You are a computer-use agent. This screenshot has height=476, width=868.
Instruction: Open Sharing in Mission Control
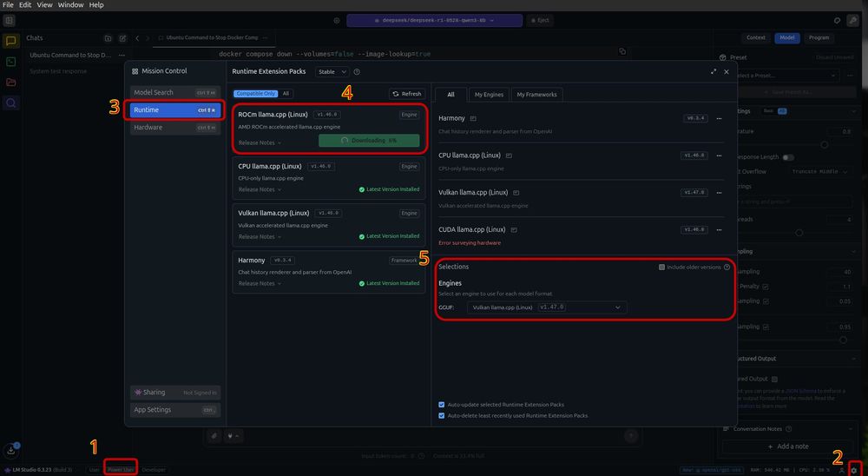click(x=175, y=393)
